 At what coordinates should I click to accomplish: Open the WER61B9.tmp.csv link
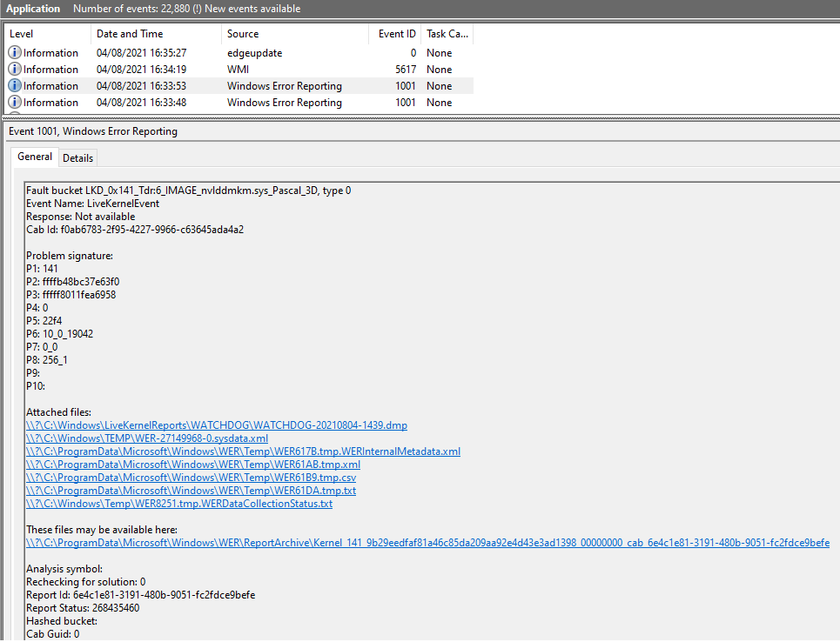click(191, 478)
